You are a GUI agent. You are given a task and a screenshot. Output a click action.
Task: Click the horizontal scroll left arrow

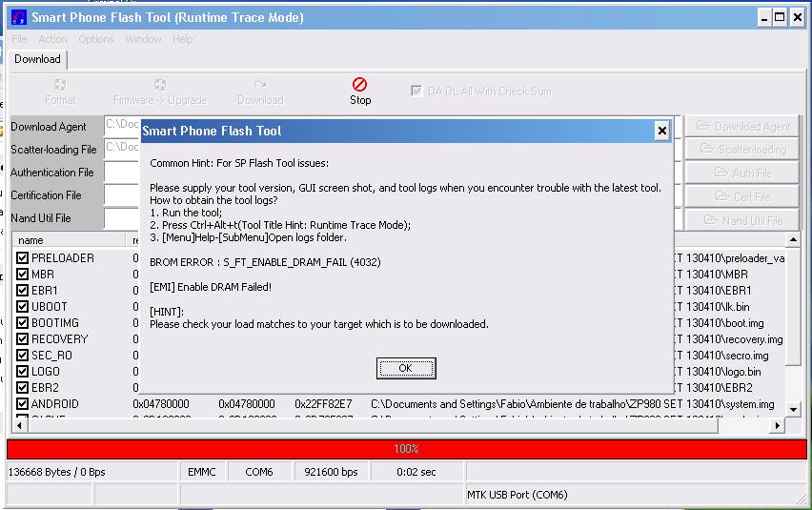coord(19,425)
